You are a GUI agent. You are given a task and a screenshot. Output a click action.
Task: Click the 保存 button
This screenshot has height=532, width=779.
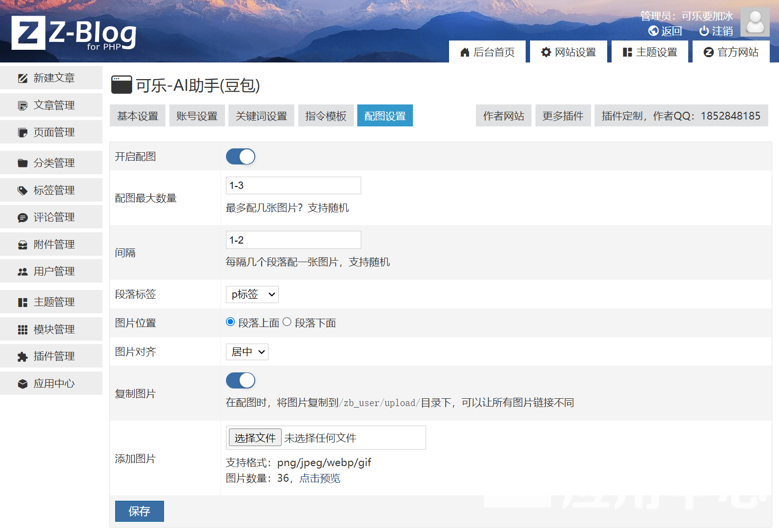click(140, 511)
